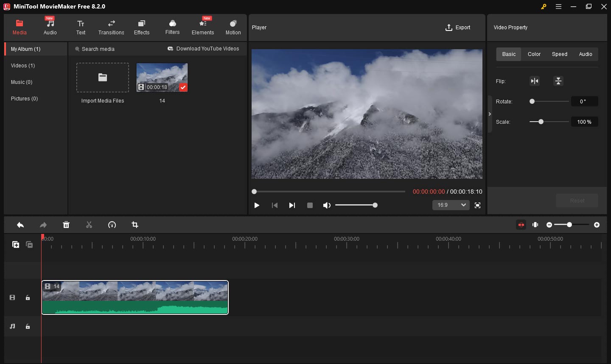Collapse the Video Property panel arrow
The width and height of the screenshot is (611, 364).
(490, 114)
